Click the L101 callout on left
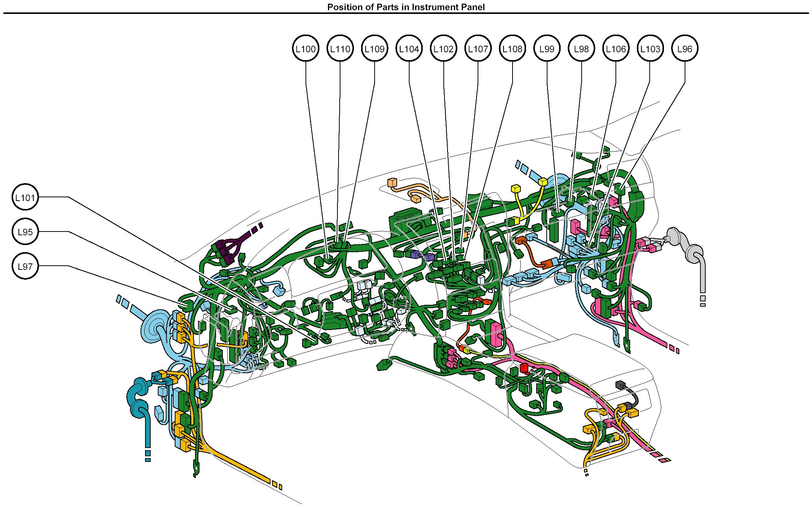Viewport: 812px width, 510px height. [25, 197]
